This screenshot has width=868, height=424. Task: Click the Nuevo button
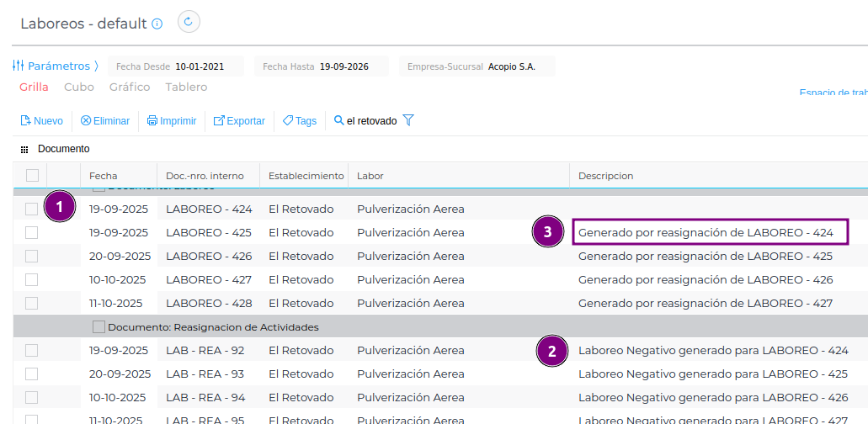pos(41,120)
